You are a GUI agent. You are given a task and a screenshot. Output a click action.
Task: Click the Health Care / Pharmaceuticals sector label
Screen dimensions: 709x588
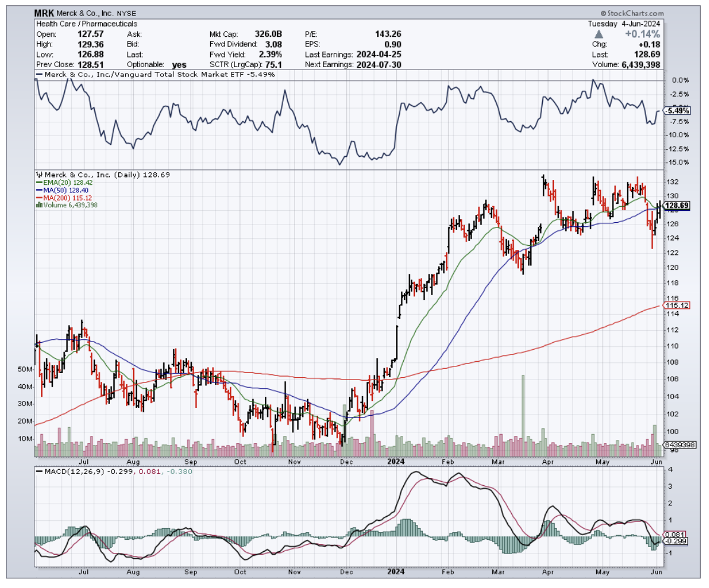pyautogui.click(x=86, y=24)
